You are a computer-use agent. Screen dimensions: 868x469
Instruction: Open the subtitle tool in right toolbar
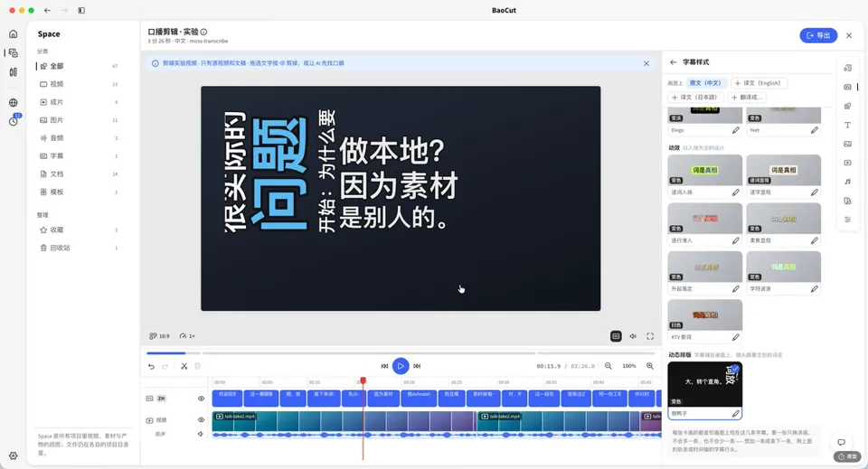(x=847, y=87)
